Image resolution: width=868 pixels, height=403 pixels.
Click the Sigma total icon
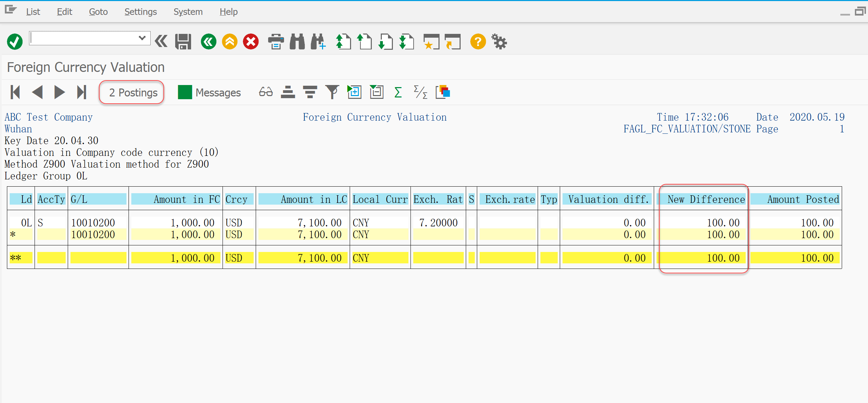[398, 92]
